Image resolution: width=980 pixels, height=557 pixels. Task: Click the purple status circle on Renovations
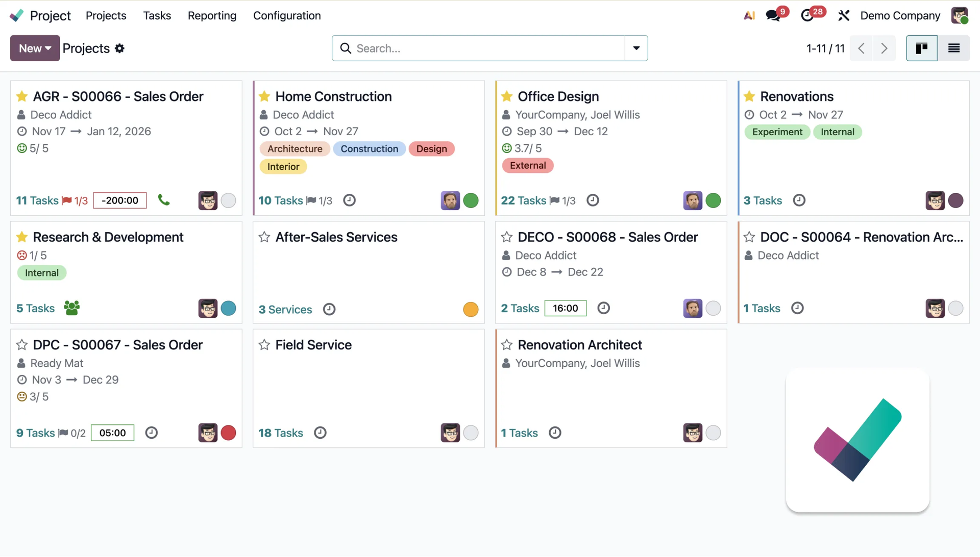click(x=955, y=200)
